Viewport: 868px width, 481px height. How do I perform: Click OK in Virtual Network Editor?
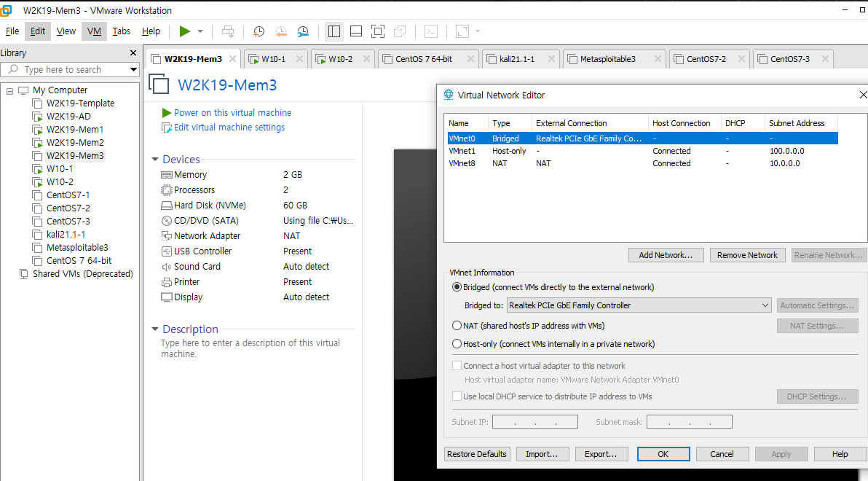pos(663,454)
